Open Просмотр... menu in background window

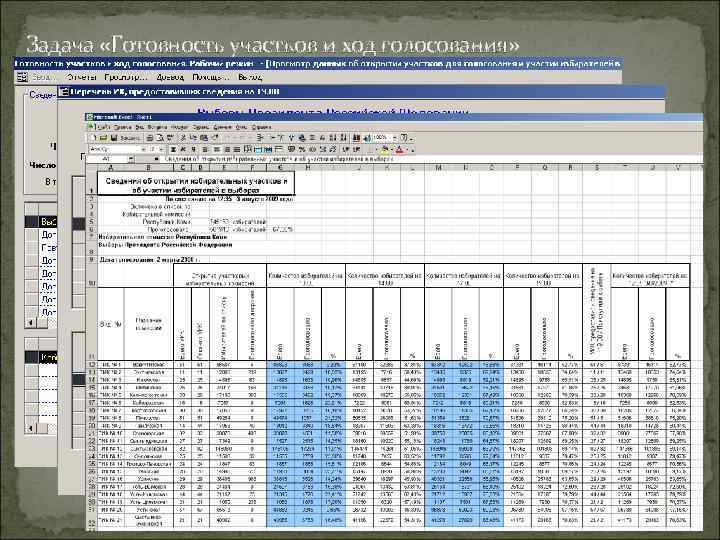(126, 77)
